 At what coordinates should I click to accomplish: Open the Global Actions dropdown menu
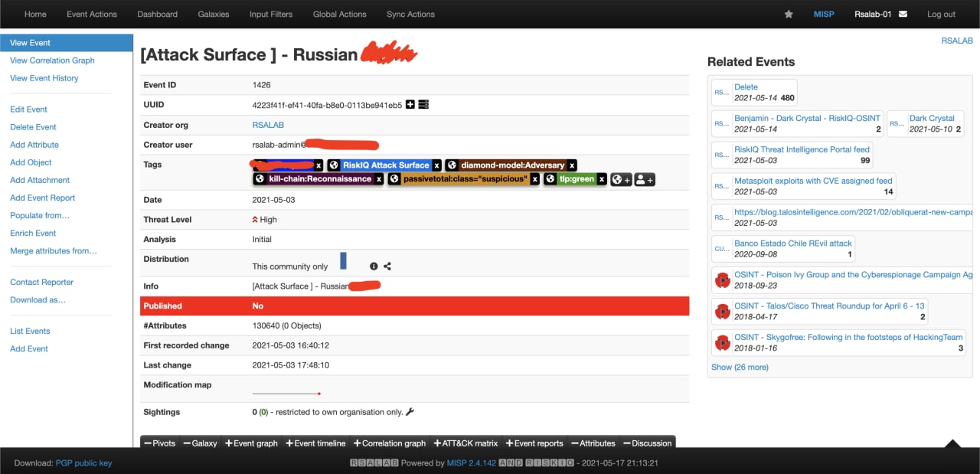339,14
